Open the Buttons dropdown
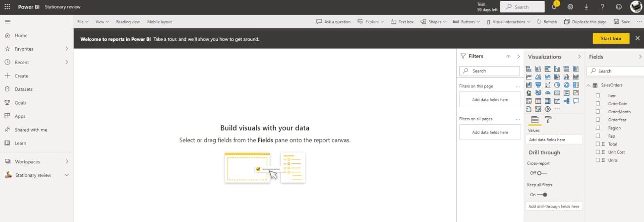Viewport: 644px width, 222px height. click(467, 22)
